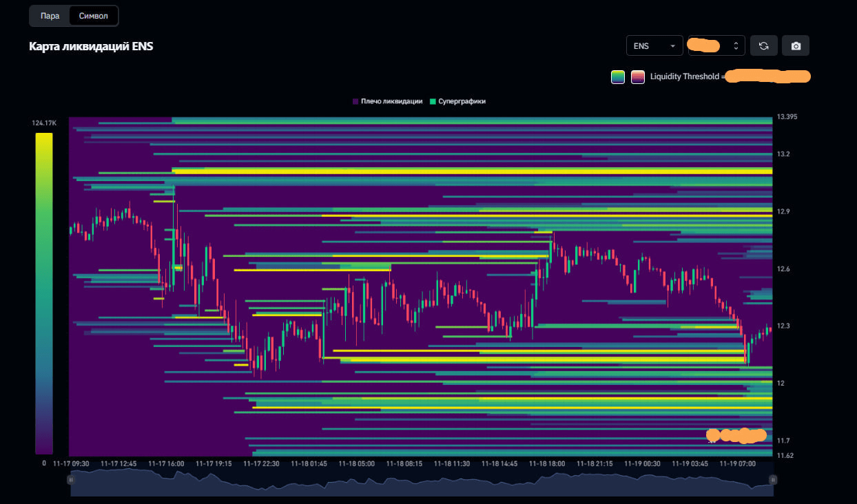
Task: Toggle the Плечо ликвидации legend series
Action: pyautogui.click(x=387, y=101)
